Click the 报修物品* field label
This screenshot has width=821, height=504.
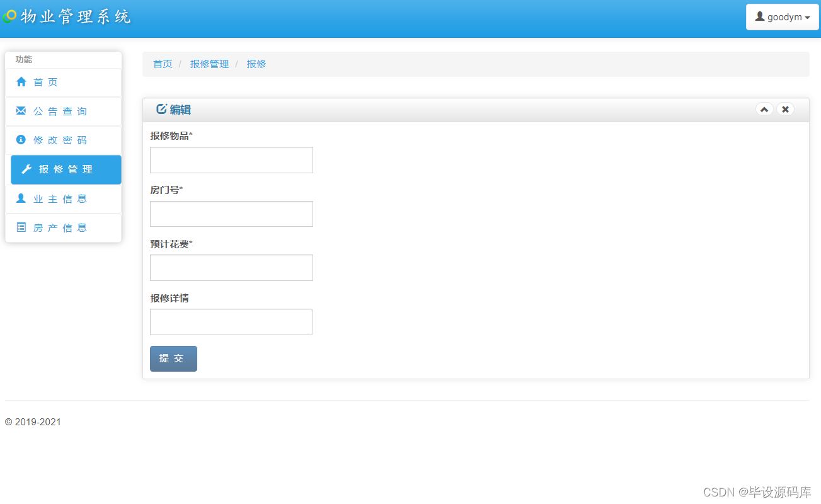click(x=171, y=135)
